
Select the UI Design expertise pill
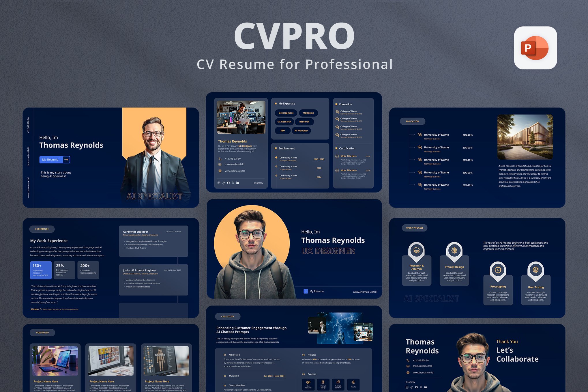(308, 113)
